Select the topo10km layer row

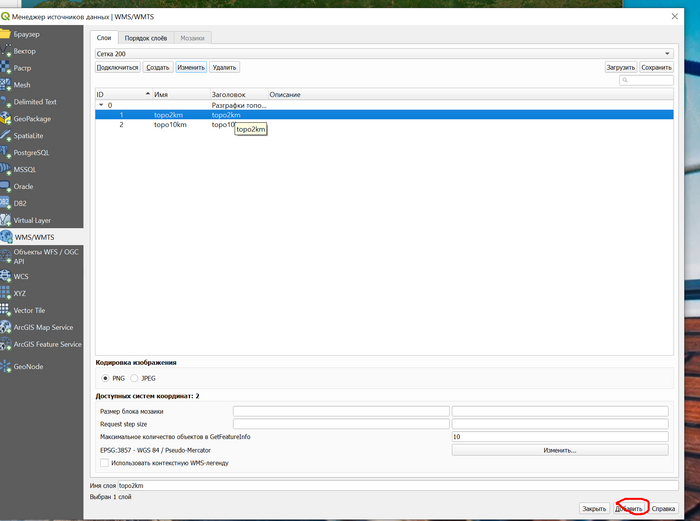[384, 125]
